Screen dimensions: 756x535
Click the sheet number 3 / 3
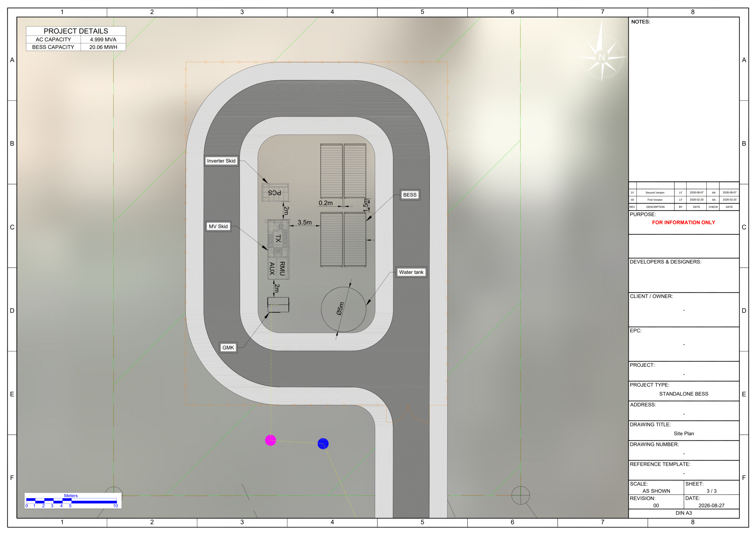(x=711, y=491)
